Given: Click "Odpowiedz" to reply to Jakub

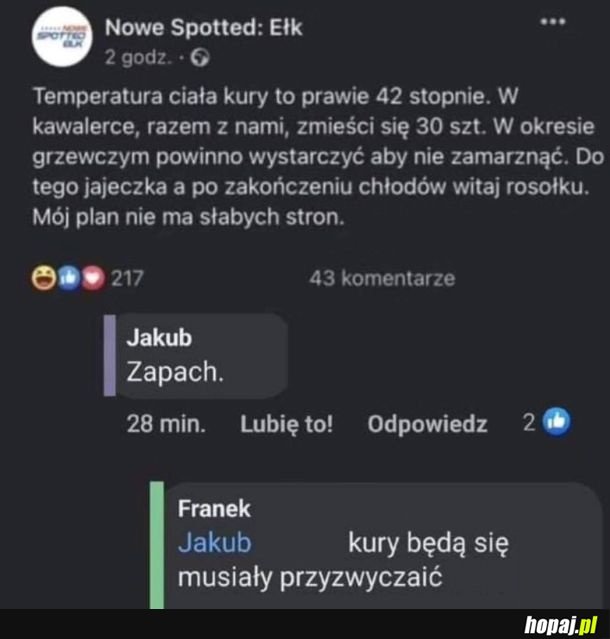Looking at the screenshot, I should point(427,424).
